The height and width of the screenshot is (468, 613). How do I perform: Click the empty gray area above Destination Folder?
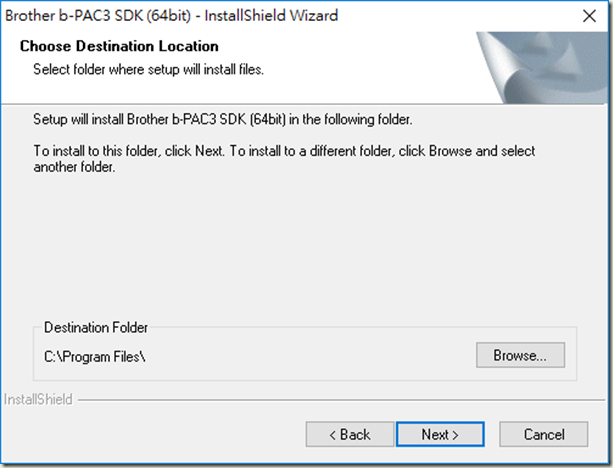point(305,246)
